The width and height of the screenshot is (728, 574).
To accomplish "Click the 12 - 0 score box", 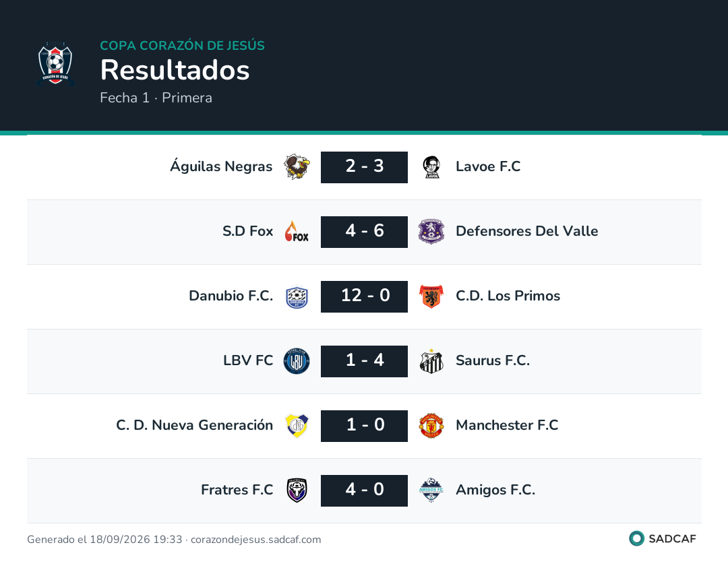I will tap(365, 296).
